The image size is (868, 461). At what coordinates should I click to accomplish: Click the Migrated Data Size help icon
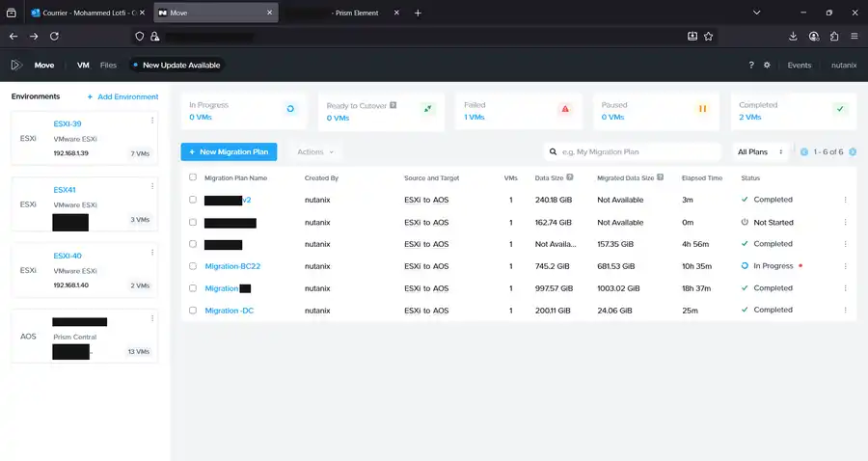(x=660, y=177)
